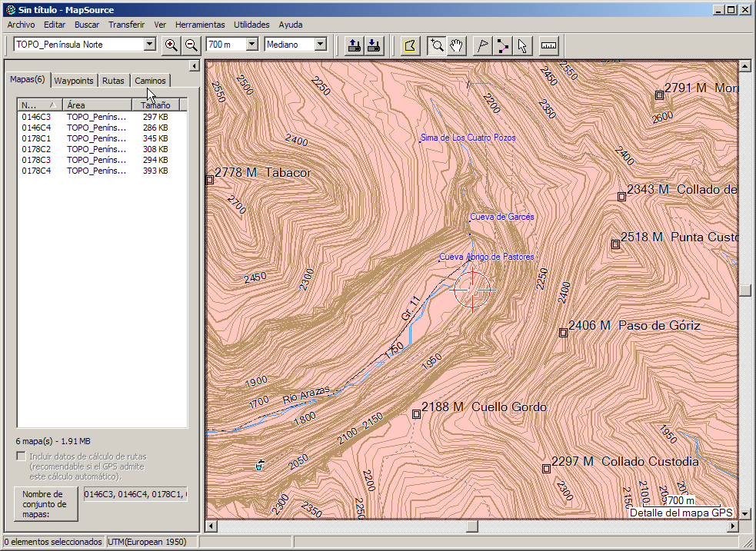Click the UTM(European 1950) status bar entry
This screenshot has height=551, width=756.
[x=147, y=542]
